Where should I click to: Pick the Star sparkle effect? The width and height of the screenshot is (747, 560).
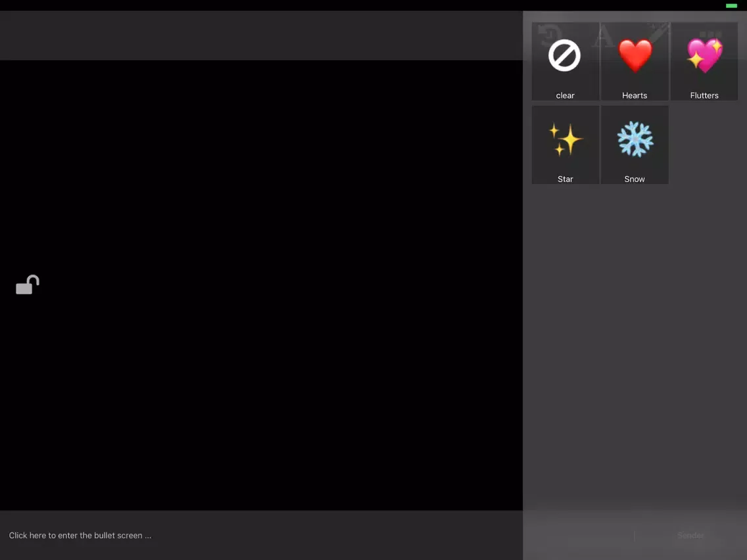pos(565,145)
